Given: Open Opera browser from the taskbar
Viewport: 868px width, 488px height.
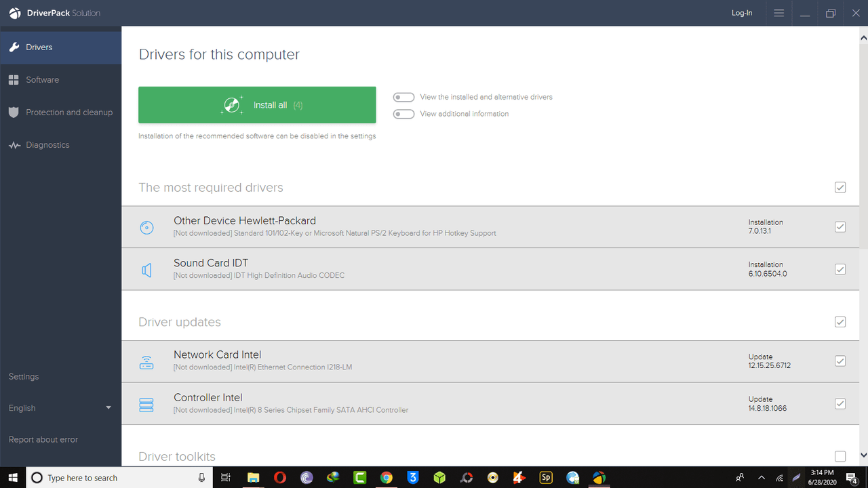Looking at the screenshot, I should [x=279, y=477].
